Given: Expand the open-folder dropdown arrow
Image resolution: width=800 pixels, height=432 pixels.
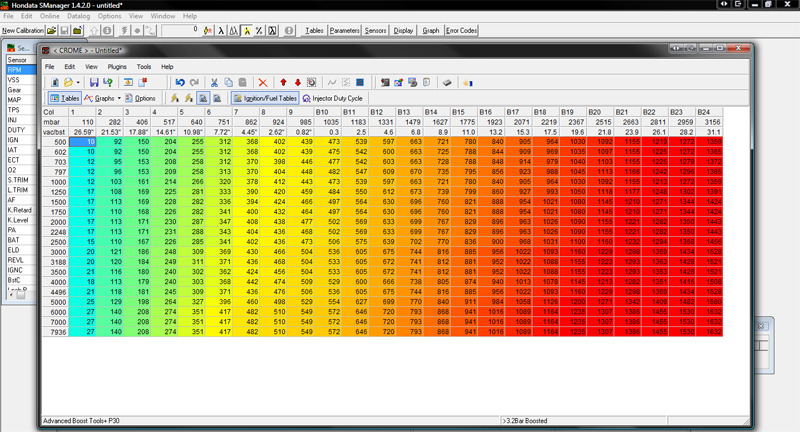Looking at the screenshot, I should click(x=77, y=82).
